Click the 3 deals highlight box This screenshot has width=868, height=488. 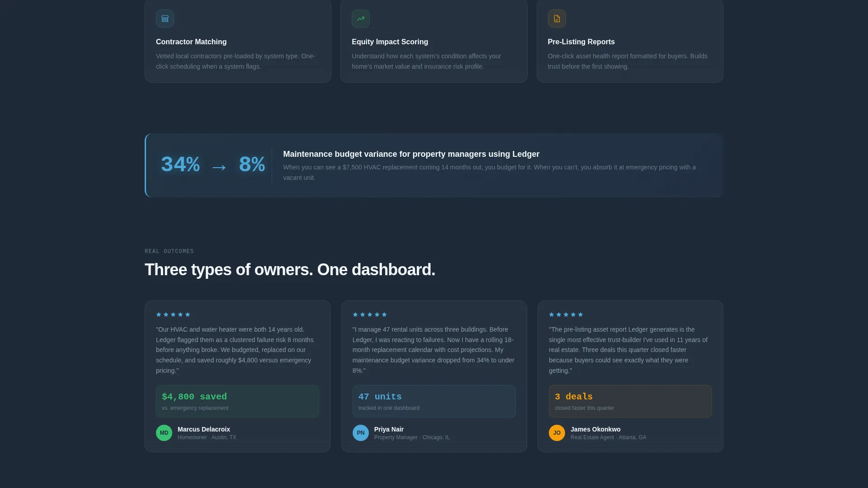630,401
